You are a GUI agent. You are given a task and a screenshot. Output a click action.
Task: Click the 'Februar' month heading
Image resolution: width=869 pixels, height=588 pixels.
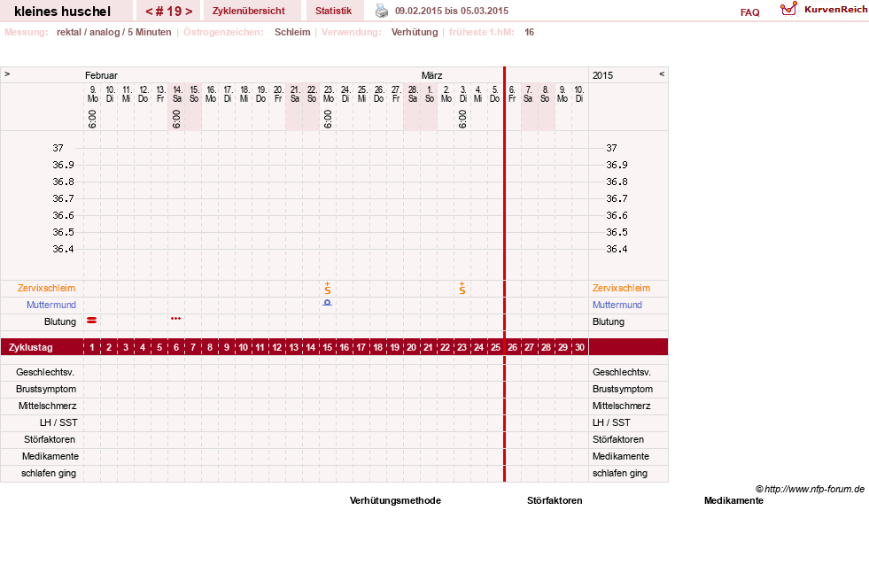tap(101, 75)
